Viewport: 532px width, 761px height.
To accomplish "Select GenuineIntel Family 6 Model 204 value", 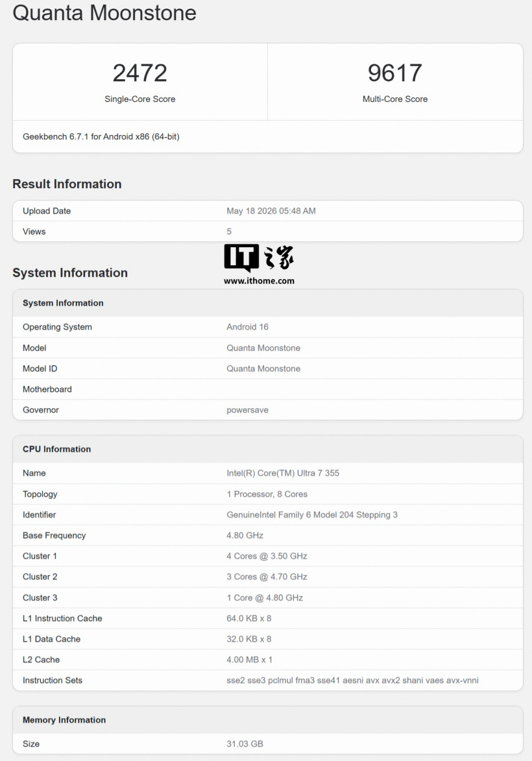I will pyautogui.click(x=312, y=515).
